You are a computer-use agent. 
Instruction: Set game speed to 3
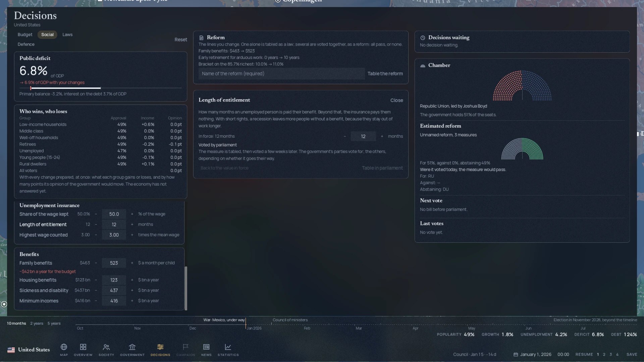click(610, 354)
